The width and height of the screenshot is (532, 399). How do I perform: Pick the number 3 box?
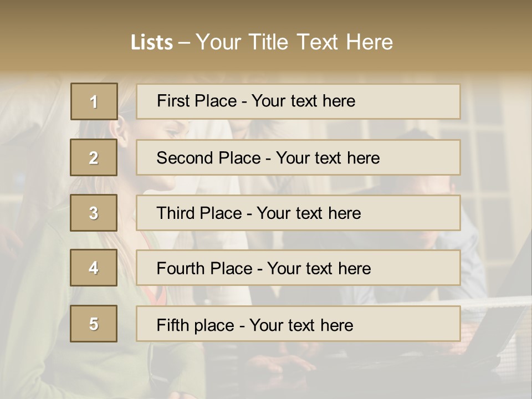[x=94, y=213]
